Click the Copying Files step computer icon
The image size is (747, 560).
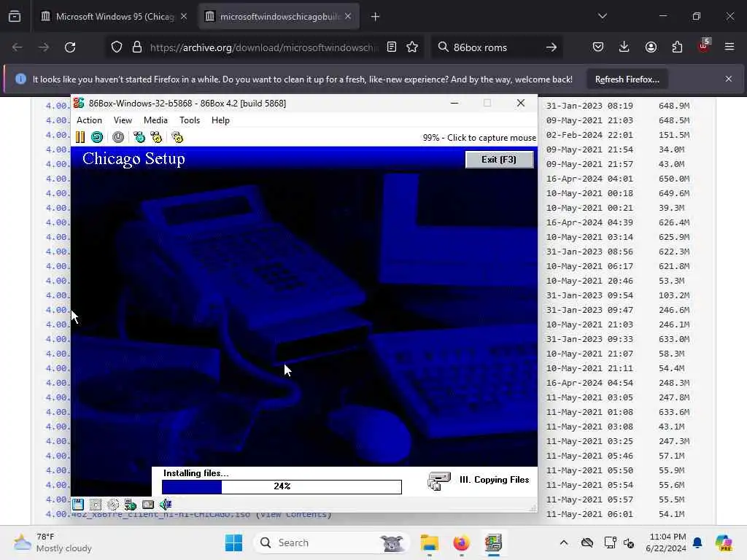tap(438, 481)
